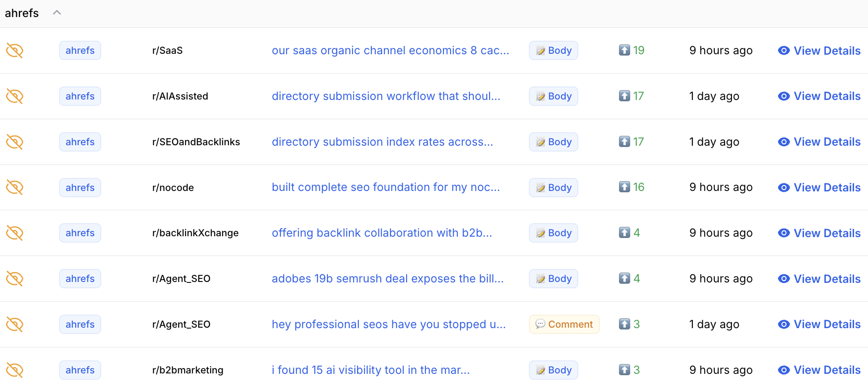
Task: Click View Details text for r/backlinkXchange row
Action: coord(827,233)
